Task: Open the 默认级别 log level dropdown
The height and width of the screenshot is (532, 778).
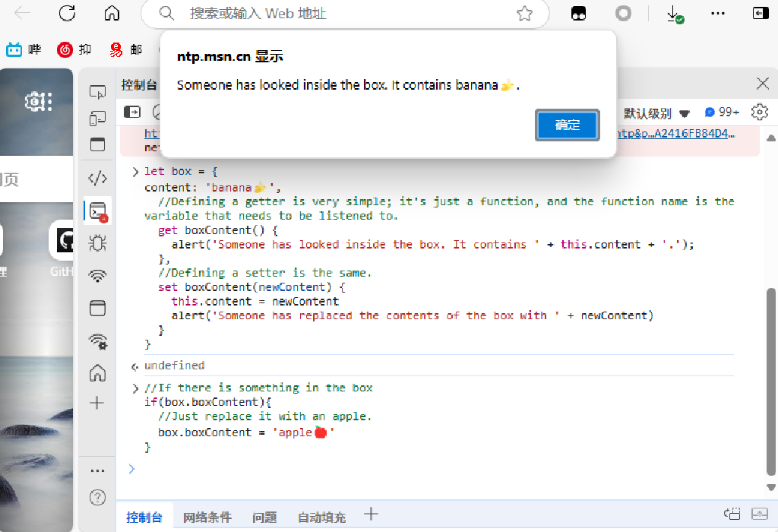Action: [656, 113]
